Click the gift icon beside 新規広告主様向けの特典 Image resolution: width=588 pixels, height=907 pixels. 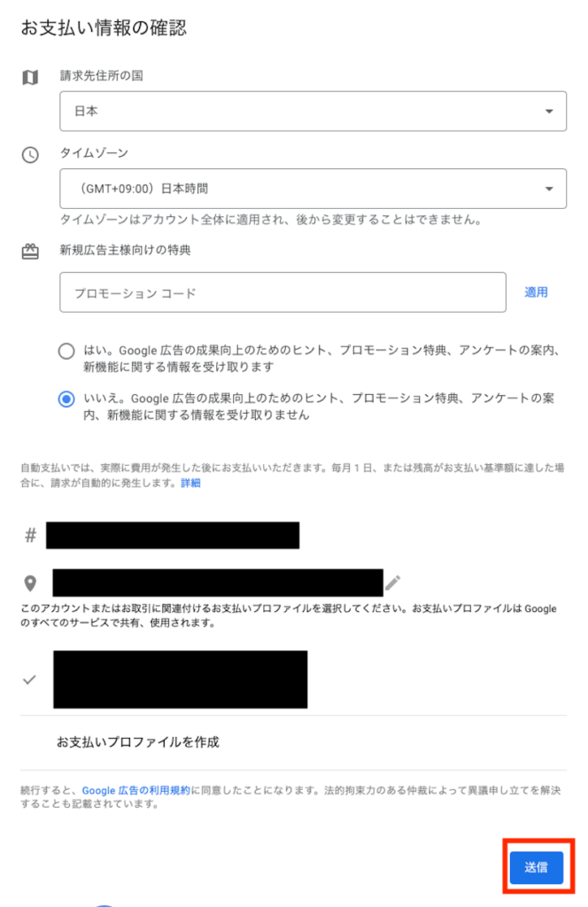30,252
